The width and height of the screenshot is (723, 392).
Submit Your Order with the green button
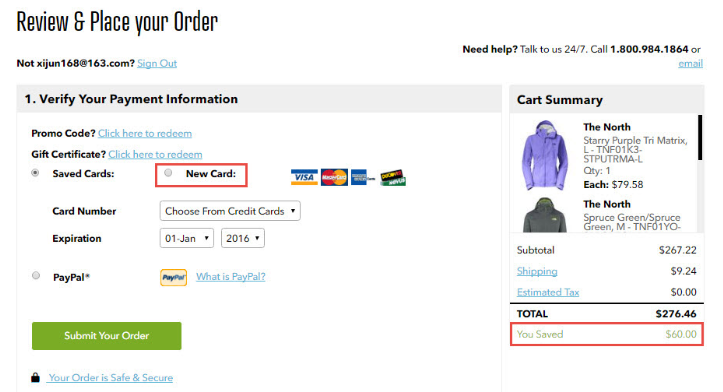107,336
